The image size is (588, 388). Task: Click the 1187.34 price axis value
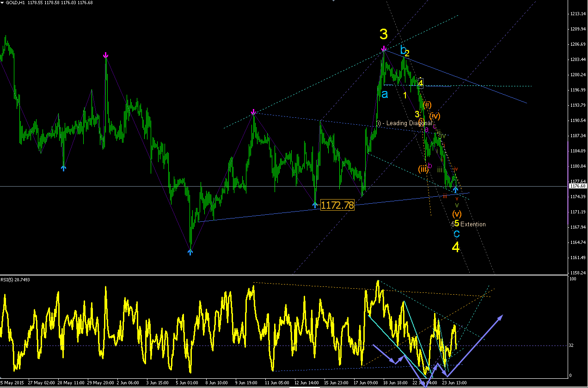pos(578,136)
